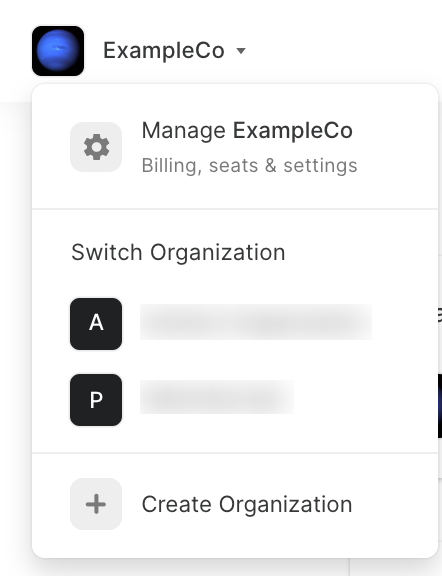Viewport: 442px width, 576px height.
Task: Click the plus icon to add organization
Action: [x=96, y=504]
